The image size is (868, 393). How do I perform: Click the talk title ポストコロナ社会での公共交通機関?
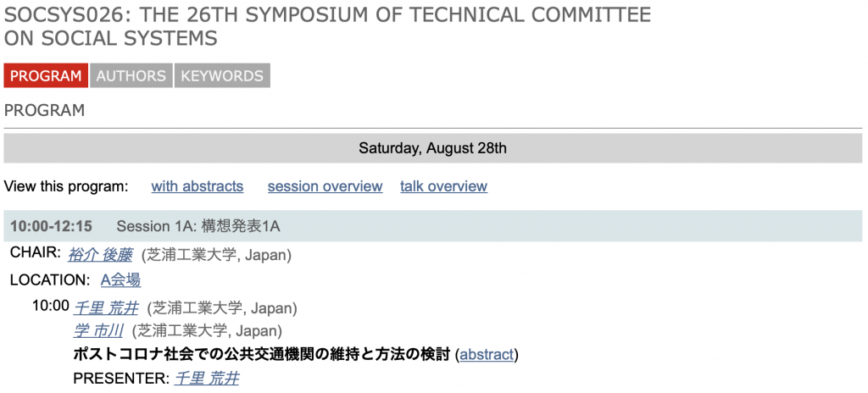[x=262, y=355]
